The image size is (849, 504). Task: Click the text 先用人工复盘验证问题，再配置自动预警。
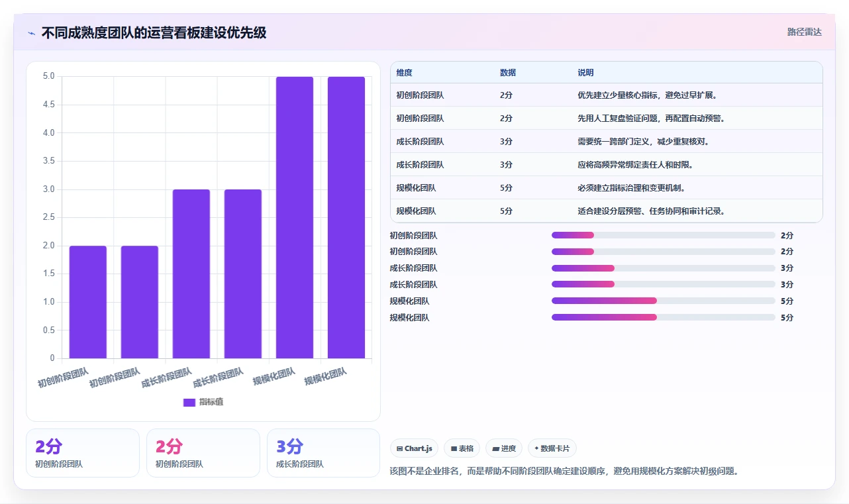click(651, 119)
